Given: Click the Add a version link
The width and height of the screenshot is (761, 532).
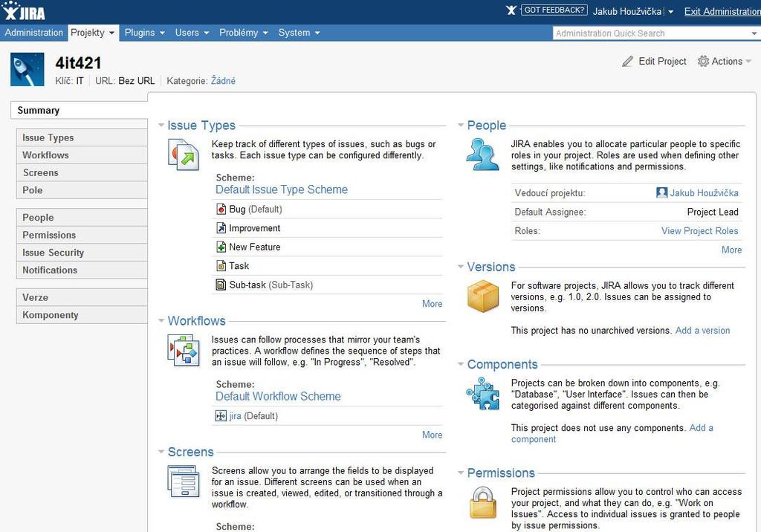Looking at the screenshot, I should point(703,330).
